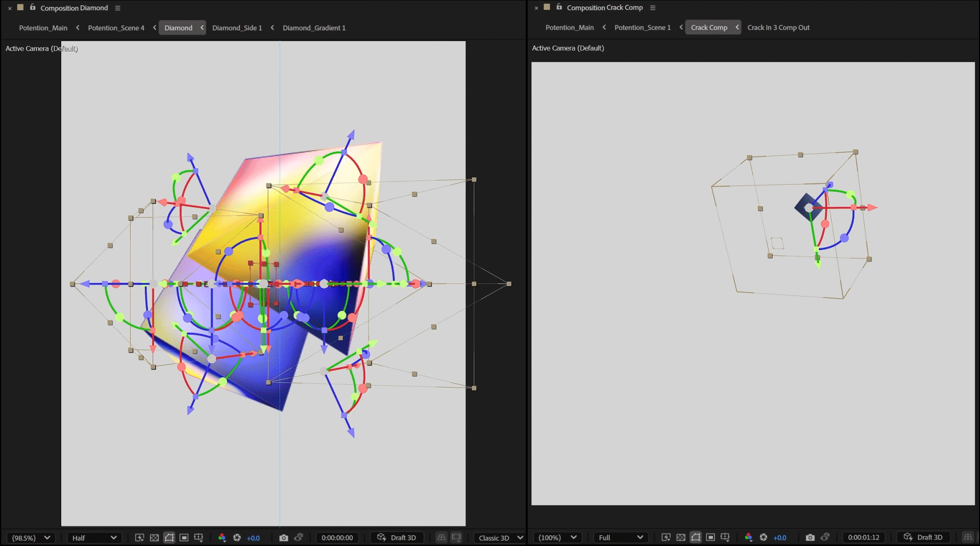This screenshot has width=980, height=546.
Task: Click Potention_Main in the Diamond navigator
Action: tap(43, 28)
